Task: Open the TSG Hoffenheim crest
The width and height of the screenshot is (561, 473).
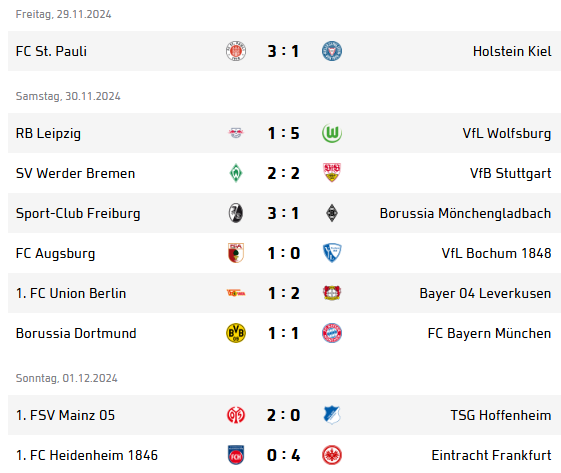Action: point(332,415)
